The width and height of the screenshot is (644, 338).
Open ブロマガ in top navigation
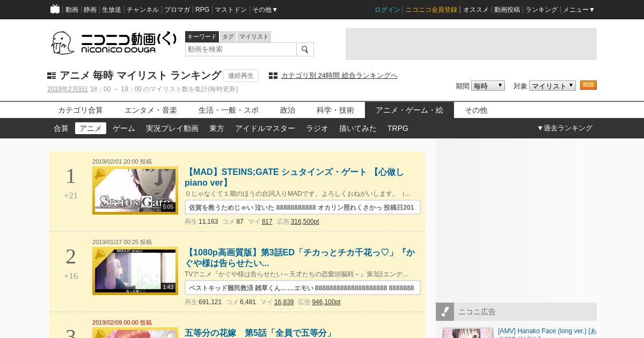(x=177, y=10)
